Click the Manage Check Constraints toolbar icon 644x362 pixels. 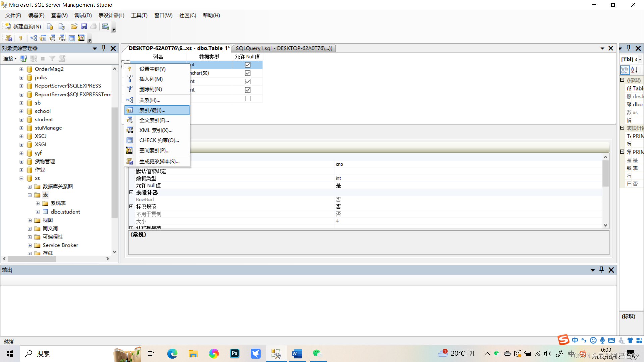click(72, 38)
